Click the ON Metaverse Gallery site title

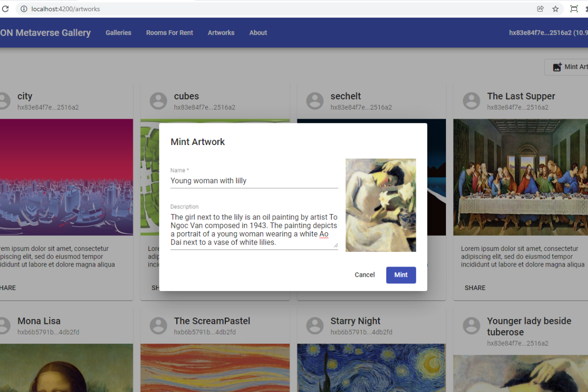[45, 33]
